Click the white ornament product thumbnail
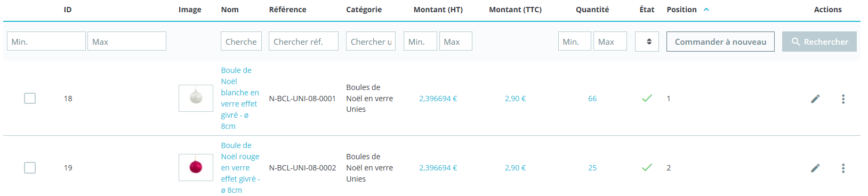Viewport: 868px width, 196px height. [x=196, y=98]
